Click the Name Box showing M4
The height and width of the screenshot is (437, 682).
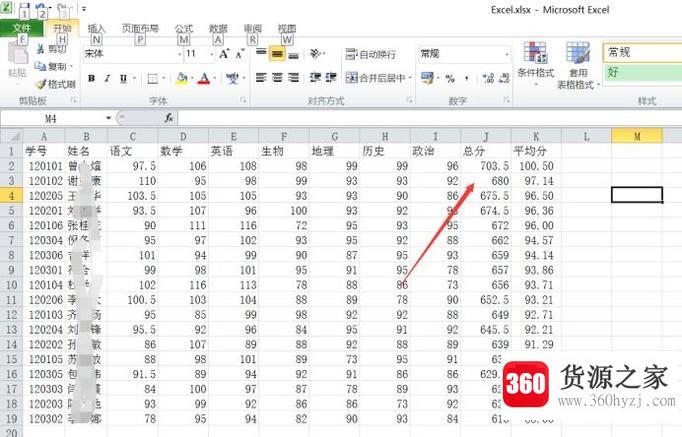52,118
